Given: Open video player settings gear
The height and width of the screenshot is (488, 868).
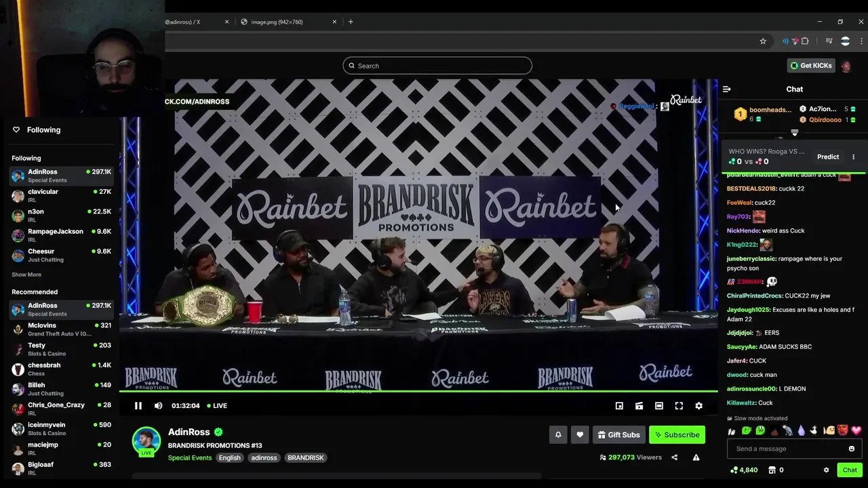Looking at the screenshot, I should point(699,405).
